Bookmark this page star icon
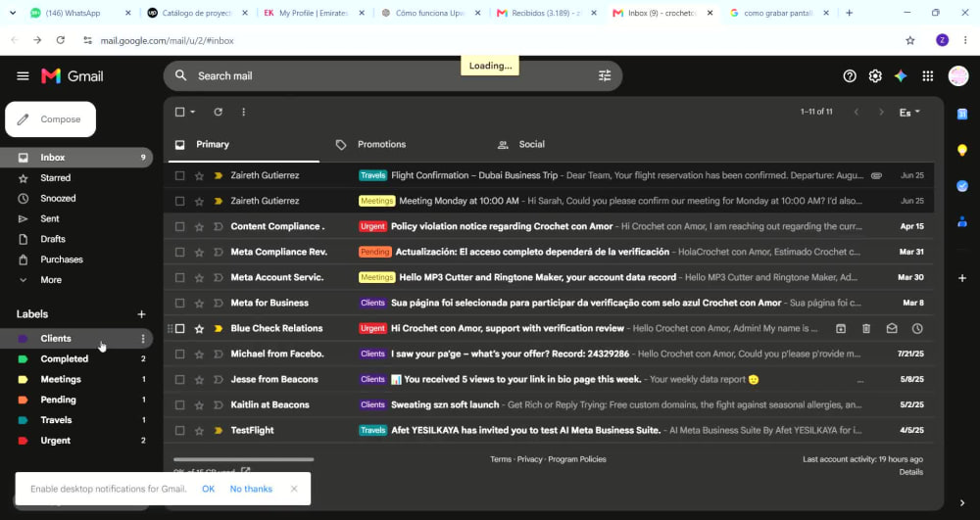This screenshot has width=980, height=520. click(x=910, y=40)
